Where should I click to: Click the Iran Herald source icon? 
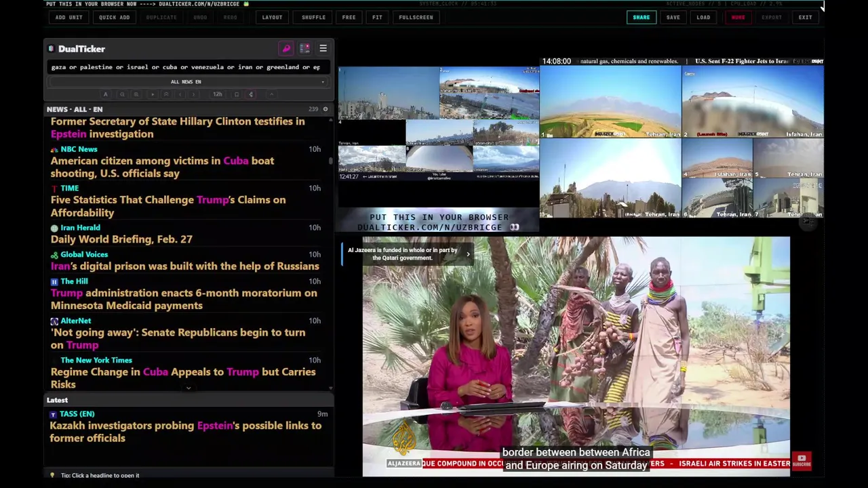click(x=54, y=228)
